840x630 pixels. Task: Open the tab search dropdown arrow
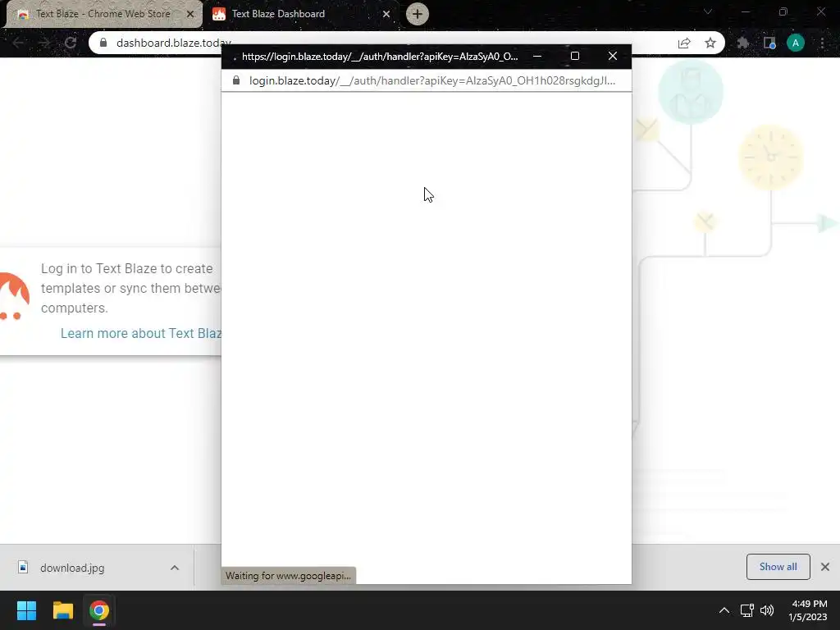click(708, 11)
